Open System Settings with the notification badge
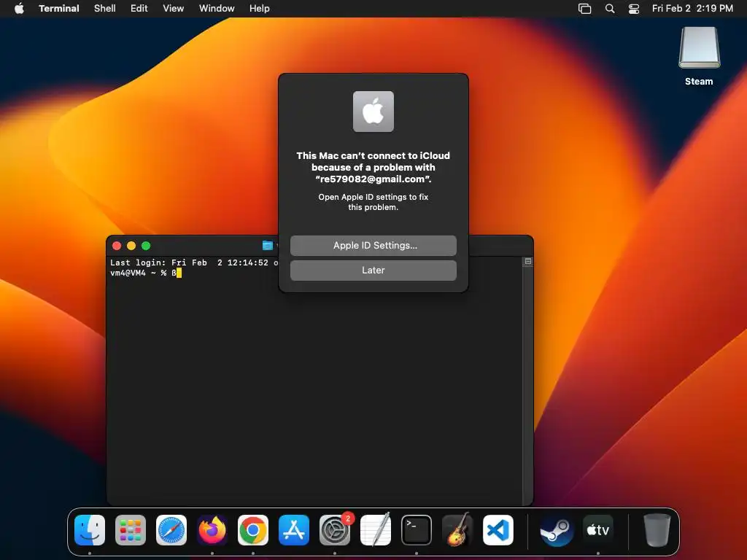The image size is (747, 560). [x=335, y=529]
